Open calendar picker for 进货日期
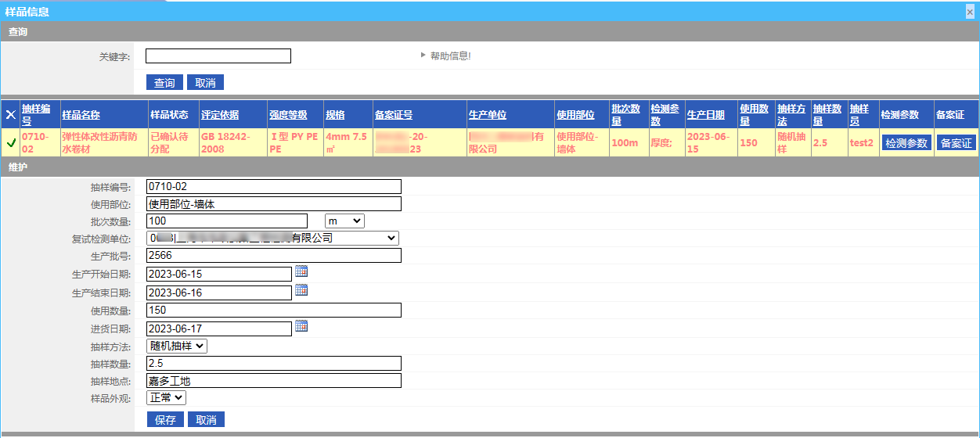This screenshot has width=980, height=438. tap(301, 326)
